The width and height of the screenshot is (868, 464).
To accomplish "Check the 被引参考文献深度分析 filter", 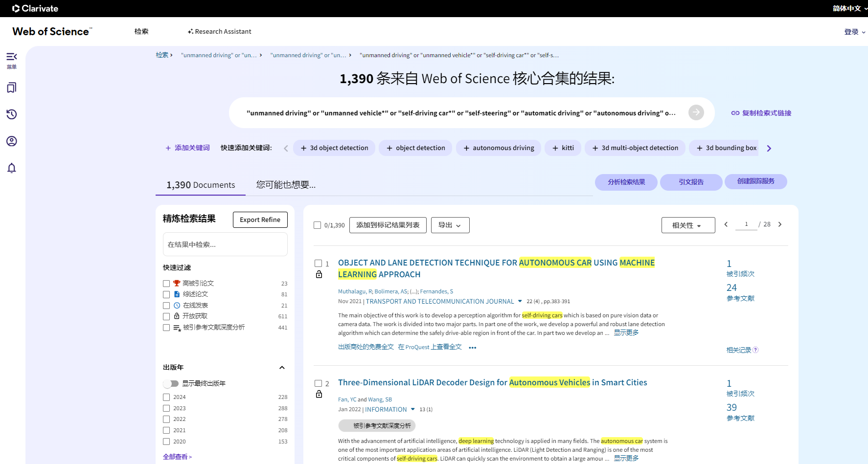I will tap(166, 328).
